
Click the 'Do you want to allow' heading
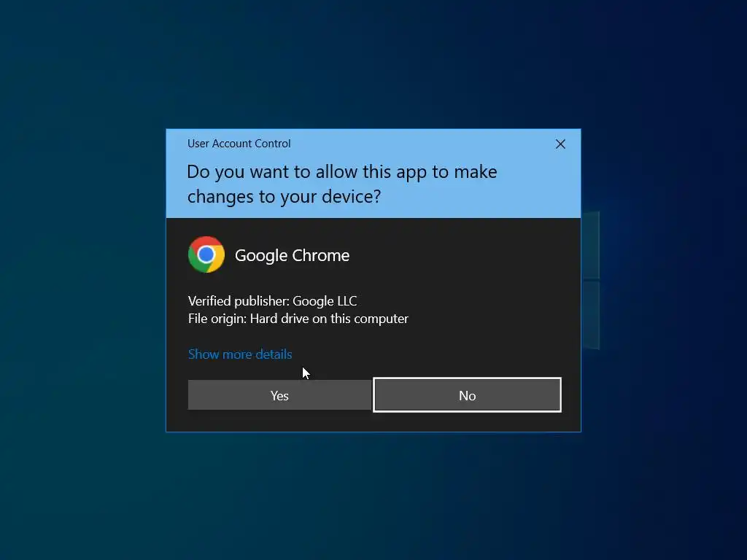[x=341, y=184]
